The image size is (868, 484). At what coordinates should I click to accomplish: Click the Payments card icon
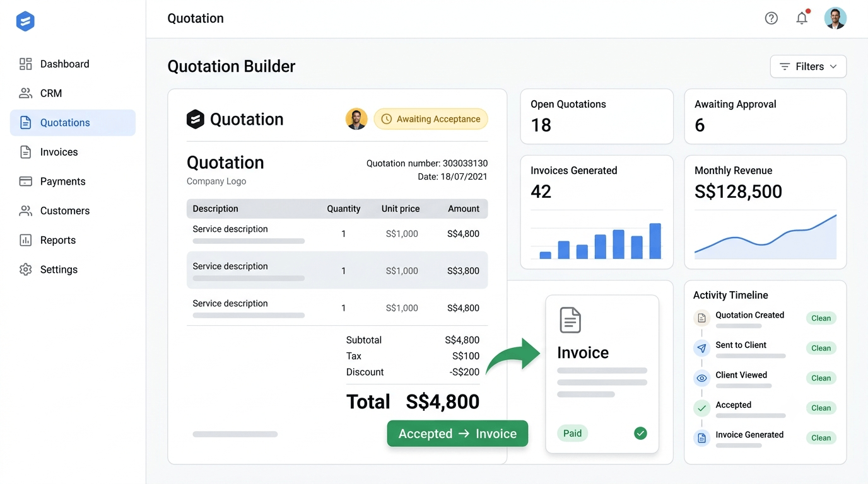click(x=25, y=181)
